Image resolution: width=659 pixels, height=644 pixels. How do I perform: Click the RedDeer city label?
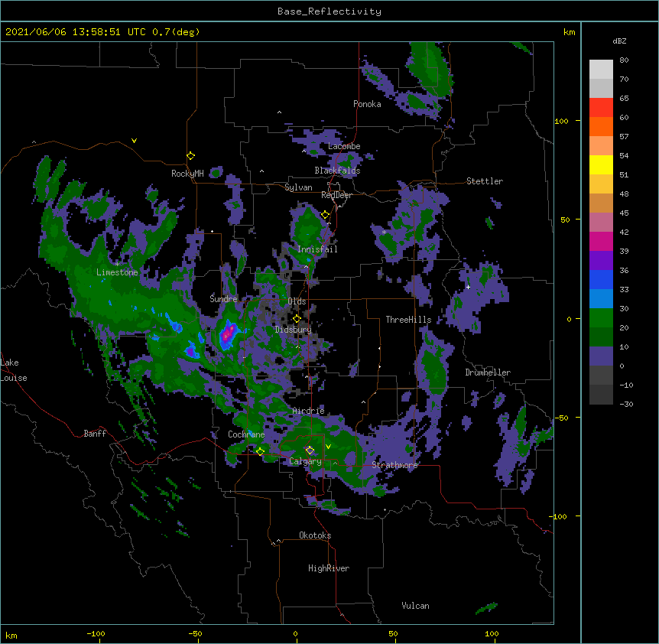(336, 195)
